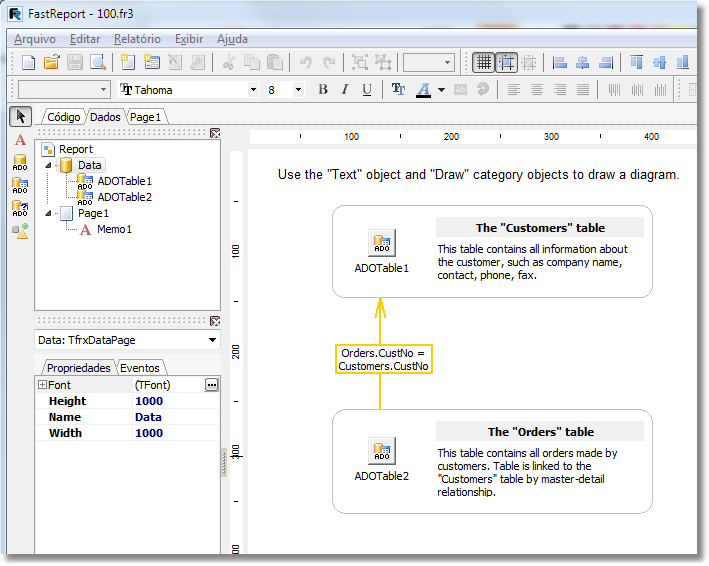The width and height of the screenshot is (709, 566).
Task: Open the Arquivo menu
Action: point(35,39)
